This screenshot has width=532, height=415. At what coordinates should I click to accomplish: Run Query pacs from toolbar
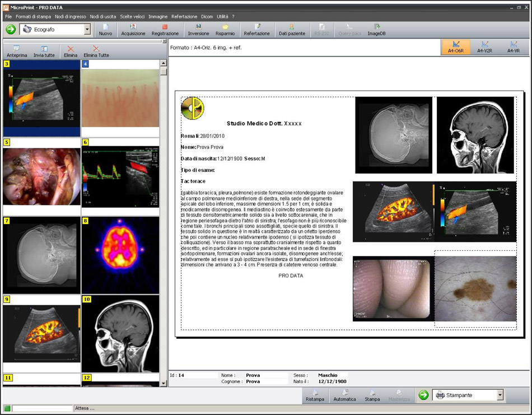[x=349, y=30]
